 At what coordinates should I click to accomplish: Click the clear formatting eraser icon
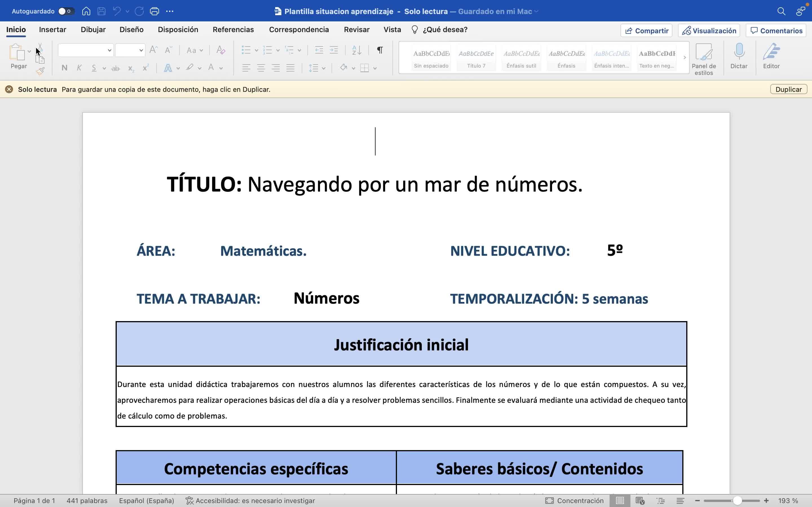(220, 50)
